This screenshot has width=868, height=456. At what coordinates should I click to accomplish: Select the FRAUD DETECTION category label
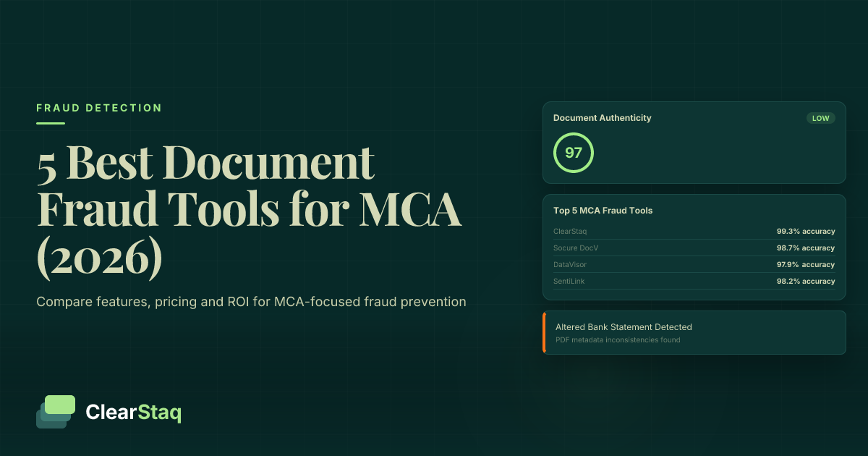pyautogui.click(x=99, y=108)
